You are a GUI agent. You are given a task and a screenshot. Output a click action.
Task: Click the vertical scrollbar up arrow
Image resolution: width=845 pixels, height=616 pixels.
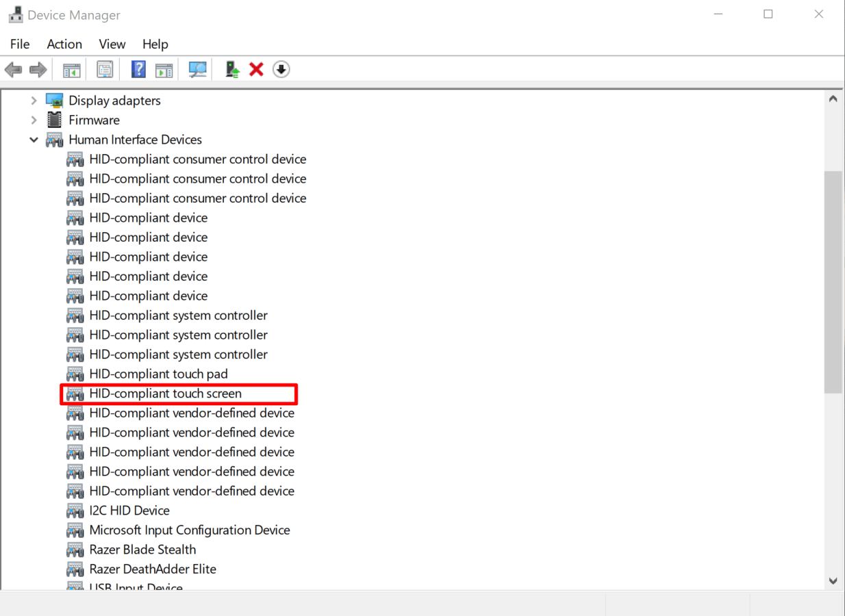(833, 99)
